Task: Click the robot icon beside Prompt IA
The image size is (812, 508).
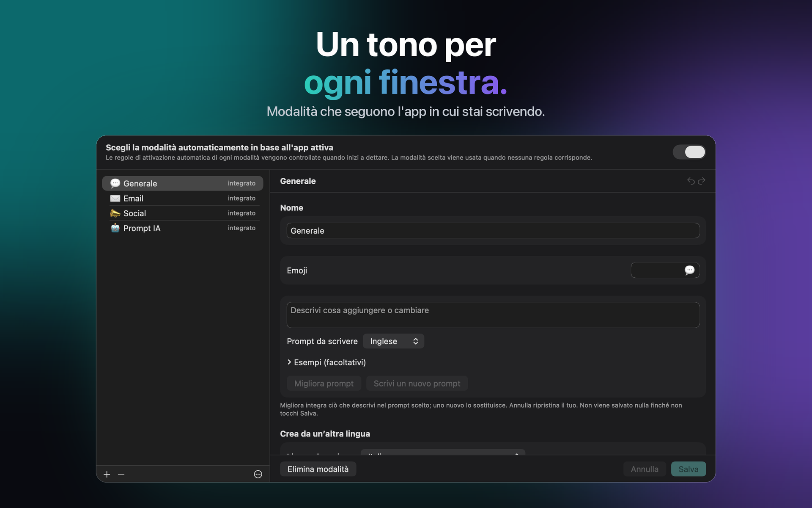Action: point(115,228)
